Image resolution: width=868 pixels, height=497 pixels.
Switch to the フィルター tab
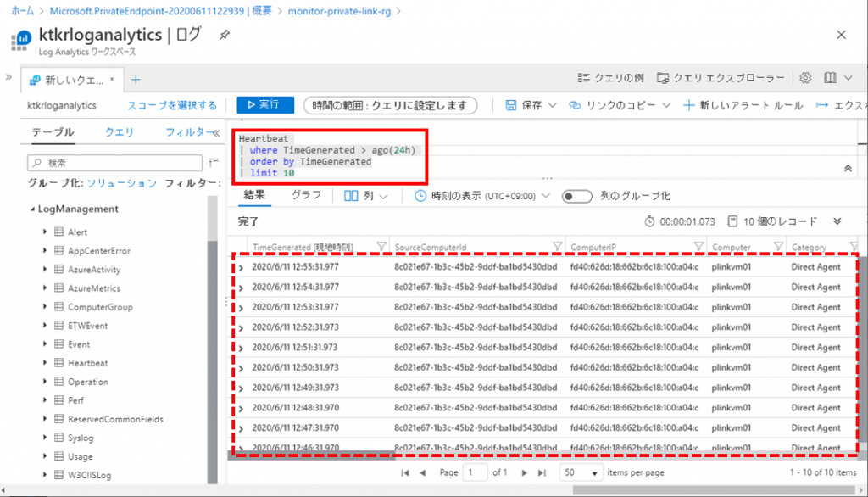pos(187,131)
